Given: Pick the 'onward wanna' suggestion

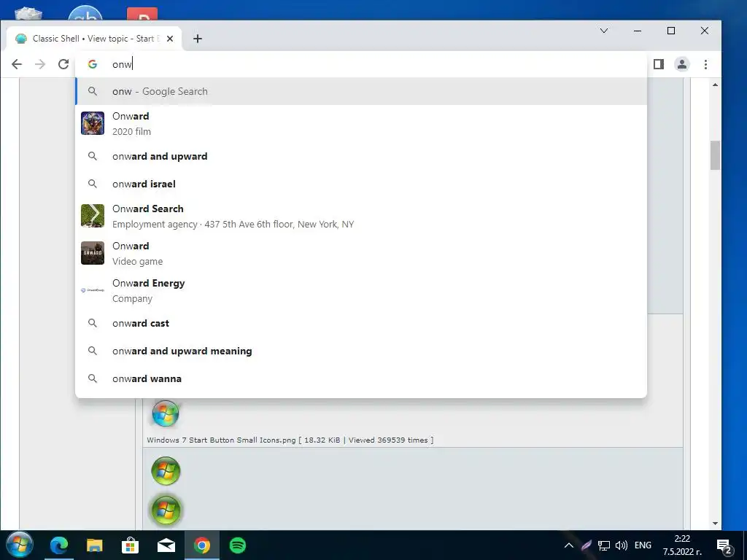Looking at the screenshot, I should (x=361, y=378).
